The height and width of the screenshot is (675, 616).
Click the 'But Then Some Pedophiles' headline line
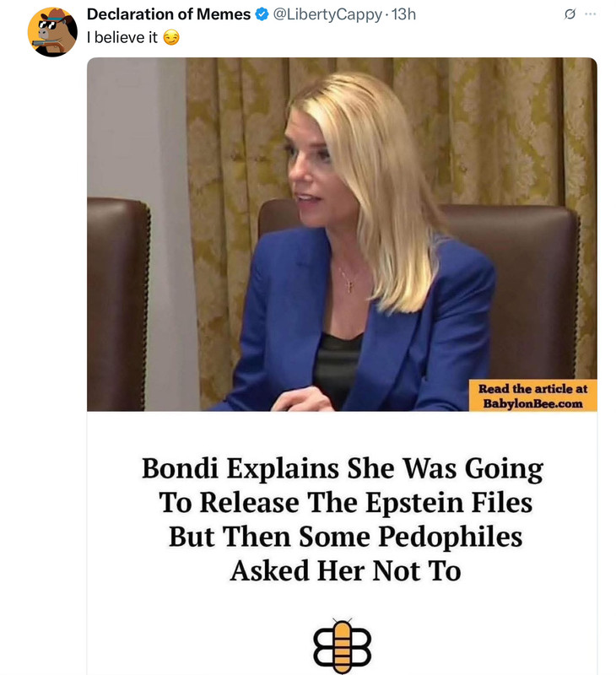pyautogui.click(x=345, y=537)
